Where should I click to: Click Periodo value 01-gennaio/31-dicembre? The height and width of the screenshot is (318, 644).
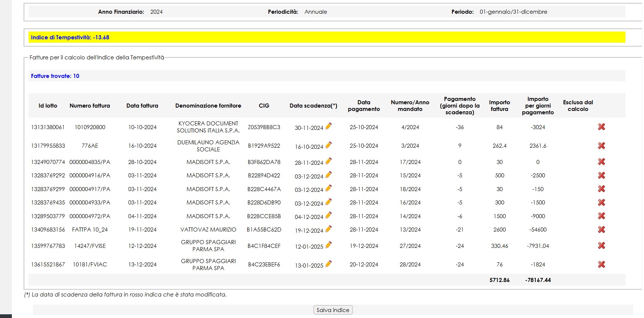(x=513, y=12)
